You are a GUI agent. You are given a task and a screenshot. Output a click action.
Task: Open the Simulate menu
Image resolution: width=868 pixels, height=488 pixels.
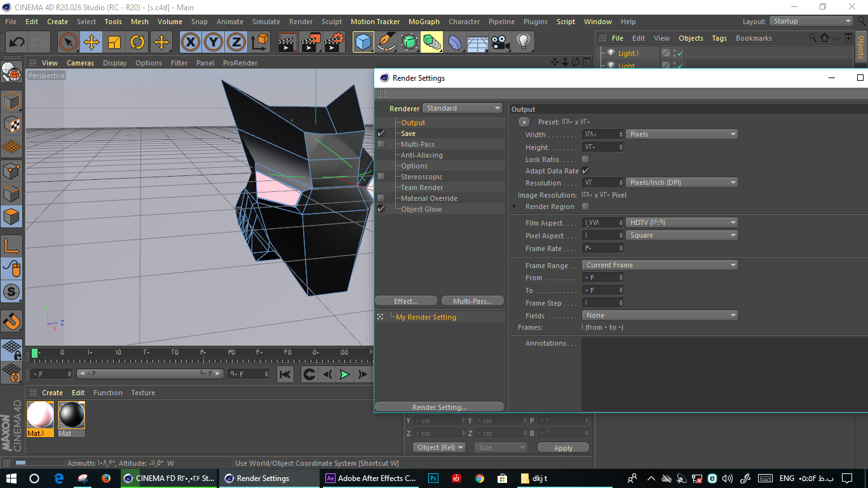pos(266,22)
